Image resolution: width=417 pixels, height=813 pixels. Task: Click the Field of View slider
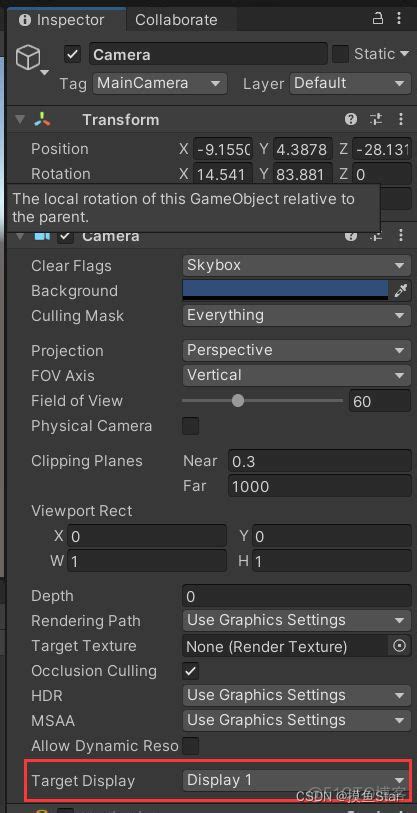coord(262,401)
